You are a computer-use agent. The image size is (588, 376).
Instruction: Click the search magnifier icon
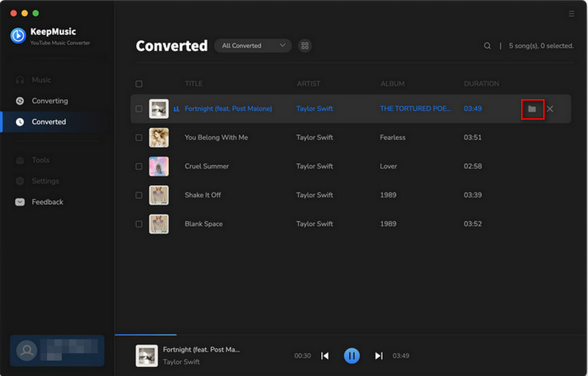[487, 46]
